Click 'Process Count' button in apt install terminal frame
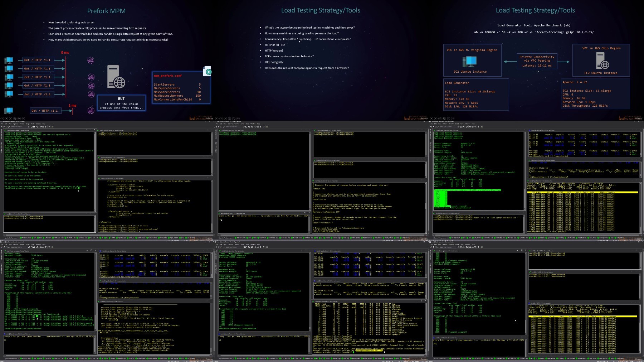Image resolution: width=644 pixels, height=362 pixels. click(25, 238)
